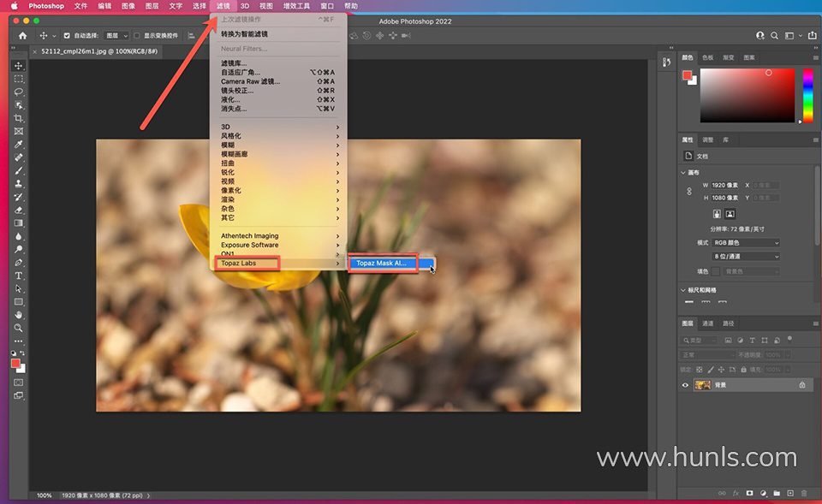Viewport: 822px width, 504px height.
Task: Collapse the 画布 section
Action: 683,172
